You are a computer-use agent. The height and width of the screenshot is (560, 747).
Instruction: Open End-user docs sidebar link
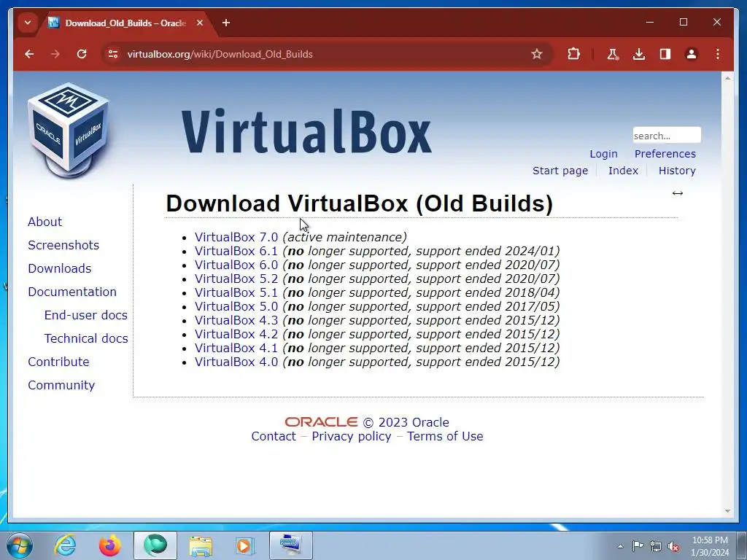86,315
